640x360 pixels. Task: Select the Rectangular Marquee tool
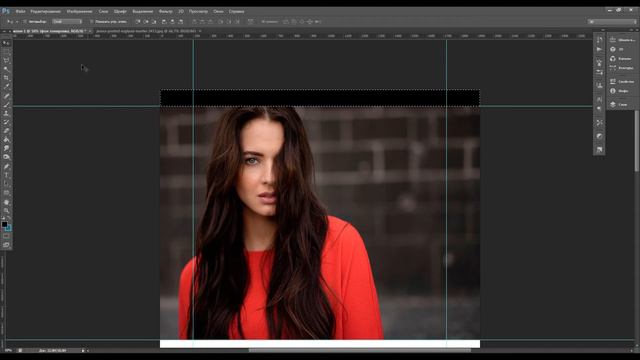click(6, 51)
